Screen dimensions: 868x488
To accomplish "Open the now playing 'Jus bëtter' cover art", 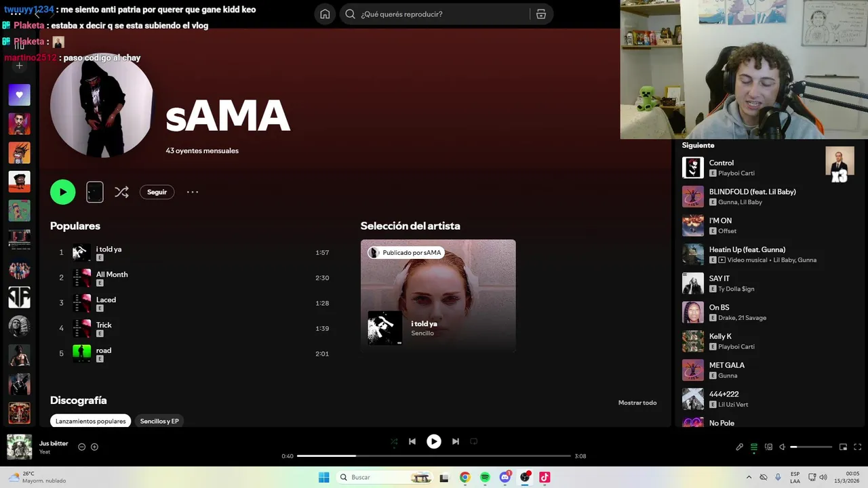I will [x=19, y=447].
